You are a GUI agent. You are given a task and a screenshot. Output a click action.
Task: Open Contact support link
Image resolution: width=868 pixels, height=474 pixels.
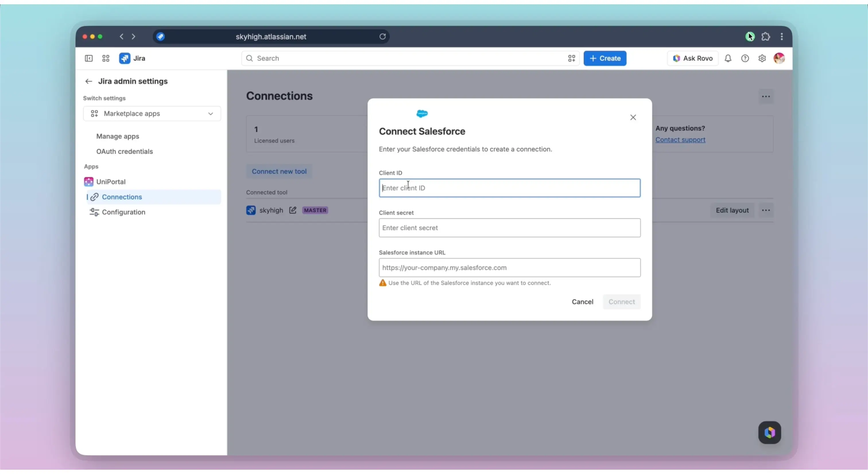[680, 140]
